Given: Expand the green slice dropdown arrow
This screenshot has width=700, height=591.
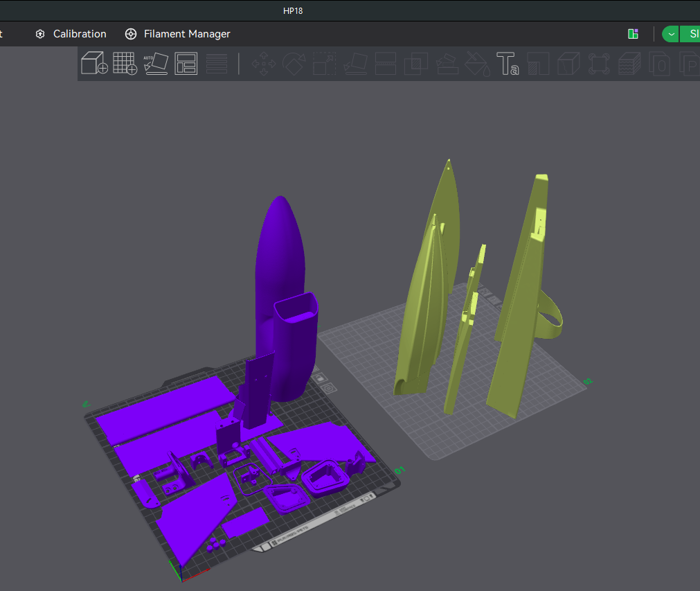Looking at the screenshot, I should (x=670, y=34).
